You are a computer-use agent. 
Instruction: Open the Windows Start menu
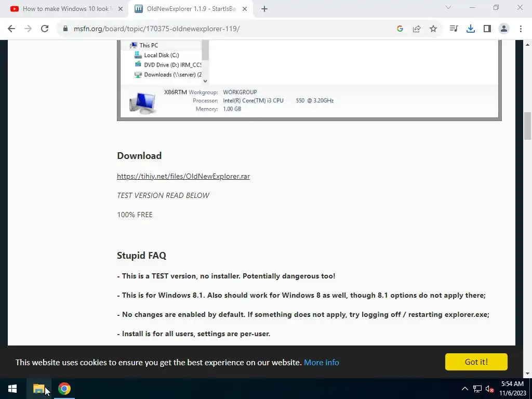click(12, 389)
